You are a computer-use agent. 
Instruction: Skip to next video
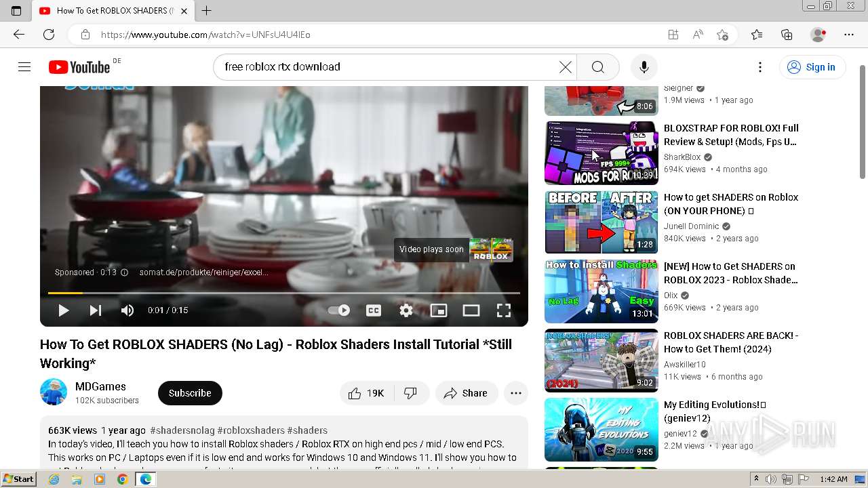[x=96, y=310]
